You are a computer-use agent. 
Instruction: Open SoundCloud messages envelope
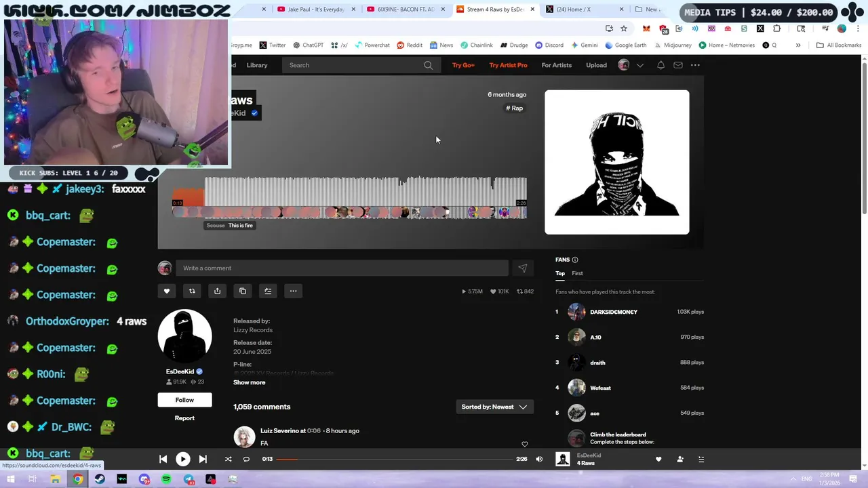click(677, 65)
